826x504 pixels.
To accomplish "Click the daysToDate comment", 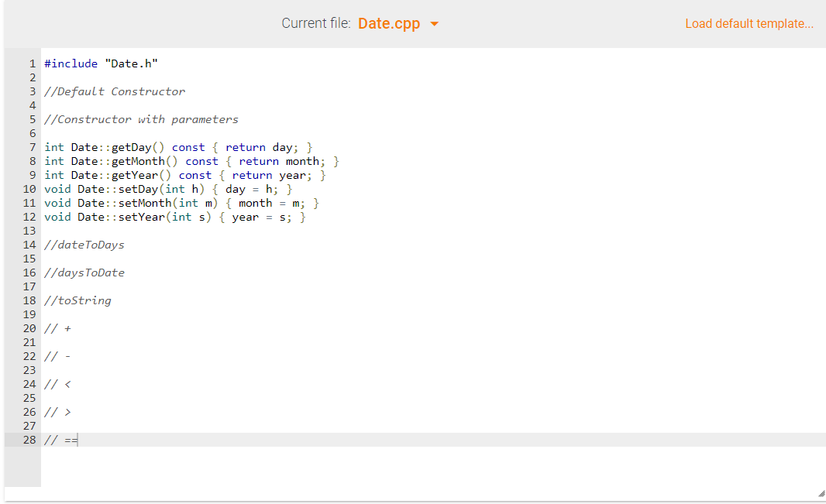I will (x=84, y=273).
